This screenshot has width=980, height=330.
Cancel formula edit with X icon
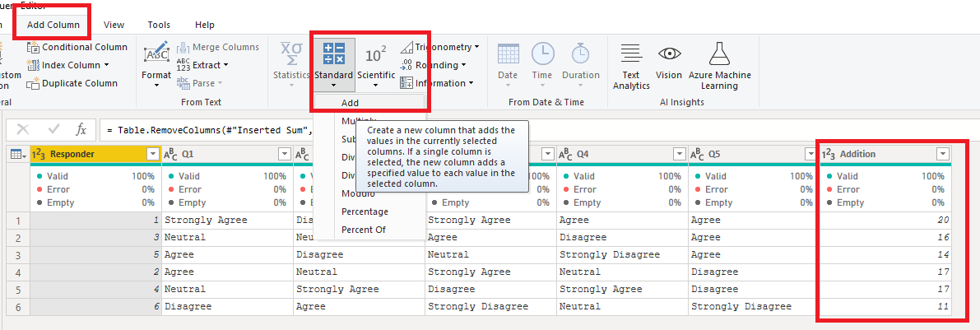coord(23,129)
